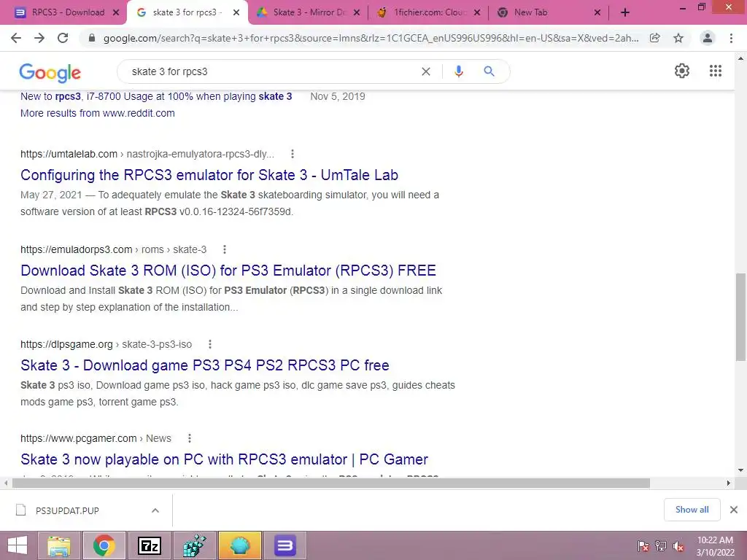The width and height of the screenshot is (747, 560).
Task: Open Configuring the RPCS3 emulator result
Action: coord(209,175)
